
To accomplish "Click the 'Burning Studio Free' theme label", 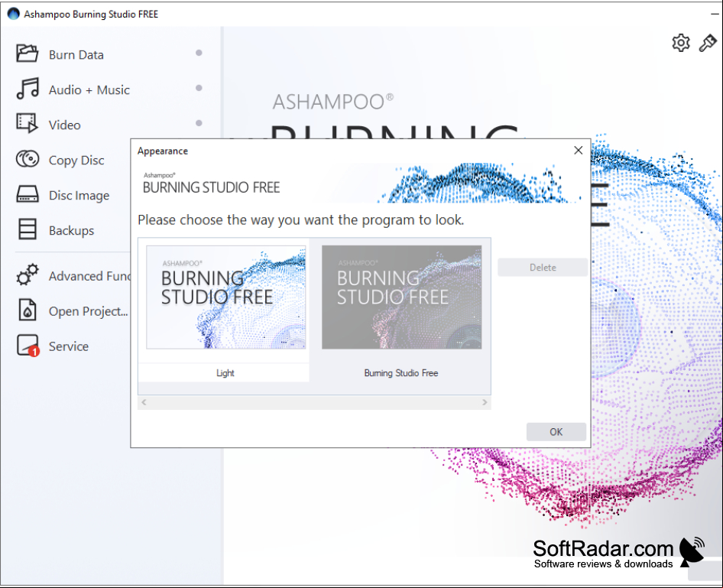I will [401, 373].
